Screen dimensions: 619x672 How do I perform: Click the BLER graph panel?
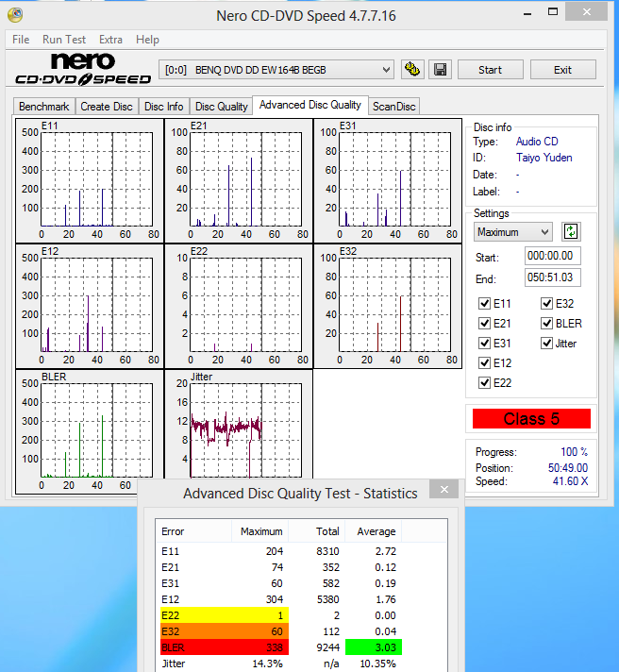[90, 431]
